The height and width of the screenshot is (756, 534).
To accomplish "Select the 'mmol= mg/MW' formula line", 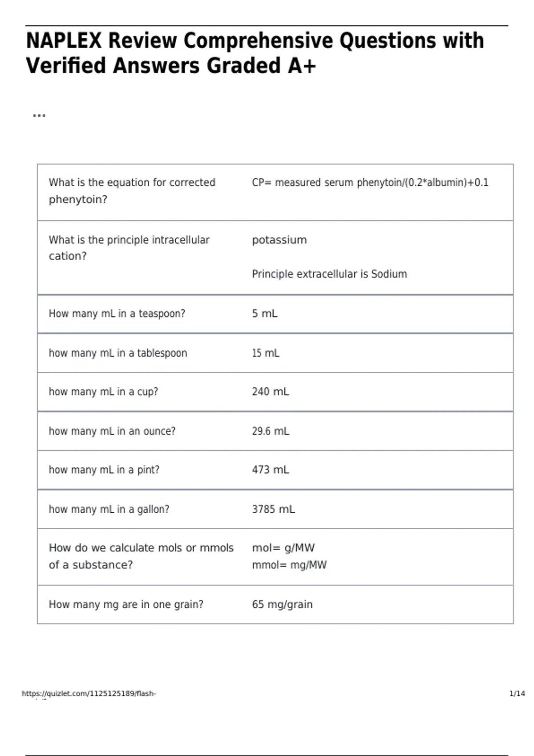I will point(289,565).
